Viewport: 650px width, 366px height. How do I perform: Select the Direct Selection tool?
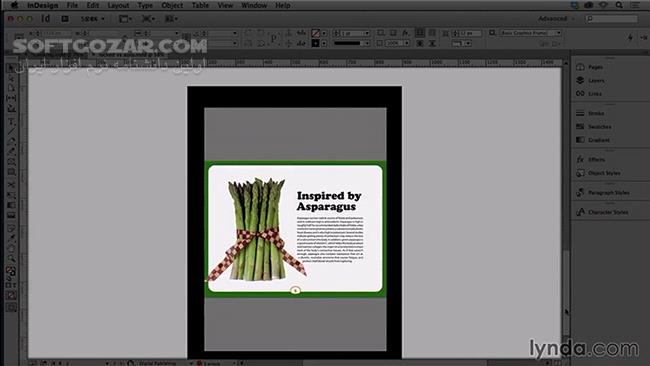pyautogui.click(x=11, y=78)
